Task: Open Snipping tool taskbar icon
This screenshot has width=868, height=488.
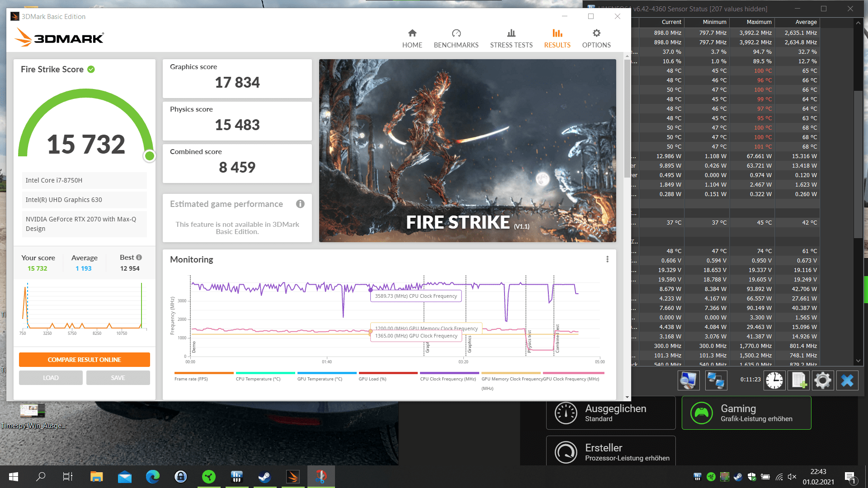Action: [321, 477]
